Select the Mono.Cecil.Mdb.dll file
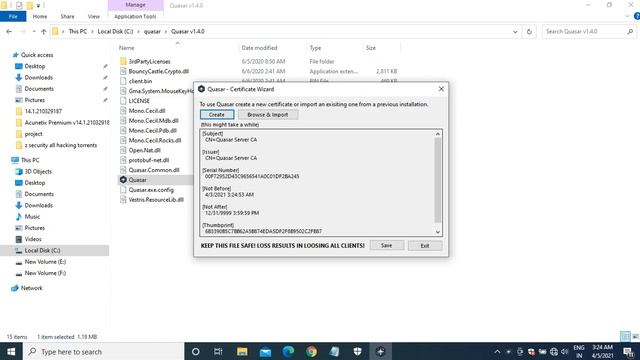This screenshot has height=360, width=640. pyautogui.click(x=153, y=120)
